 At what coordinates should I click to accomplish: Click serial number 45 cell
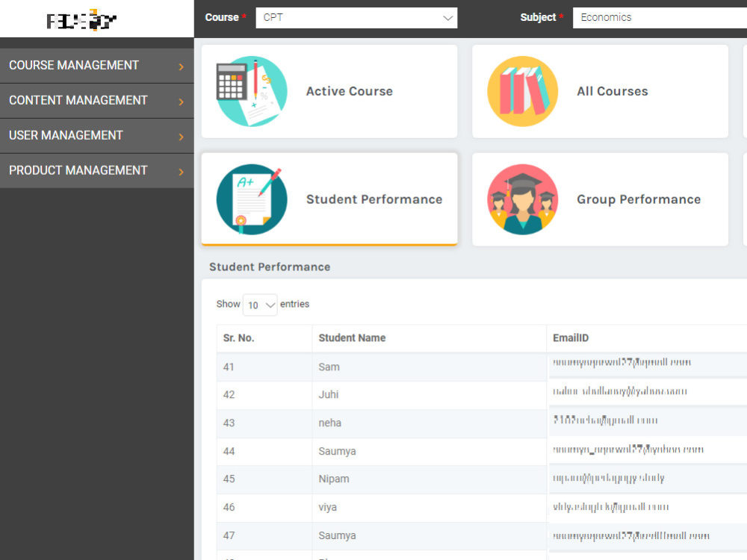[264, 479]
